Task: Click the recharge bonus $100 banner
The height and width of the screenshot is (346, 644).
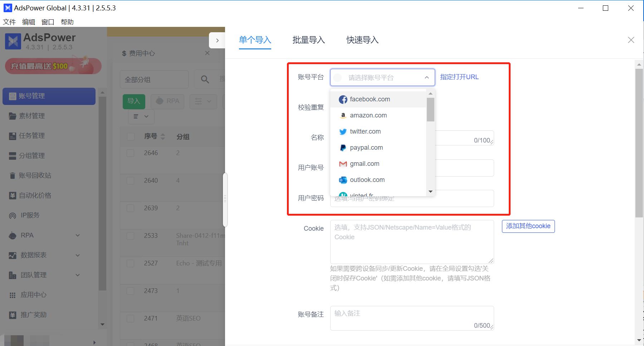Action: point(53,65)
